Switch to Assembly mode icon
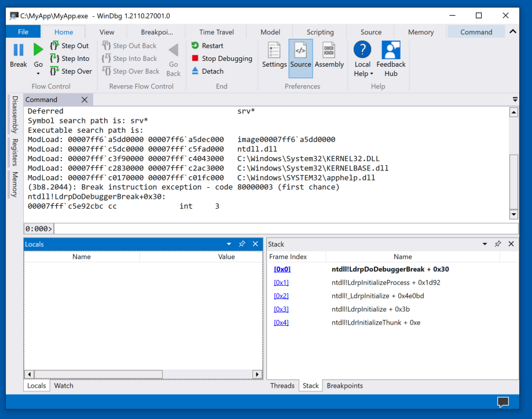This screenshot has width=532, height=419. pos(329,51)
